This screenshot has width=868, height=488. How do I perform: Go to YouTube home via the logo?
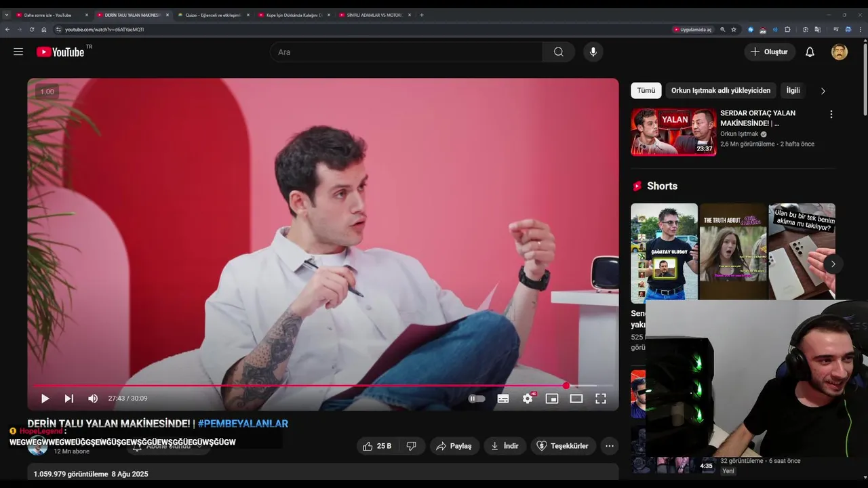60,52
